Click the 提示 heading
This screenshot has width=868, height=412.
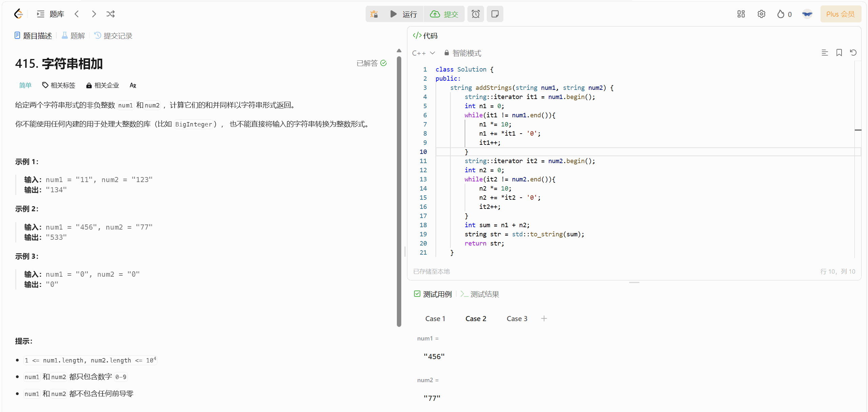point(24,341)
